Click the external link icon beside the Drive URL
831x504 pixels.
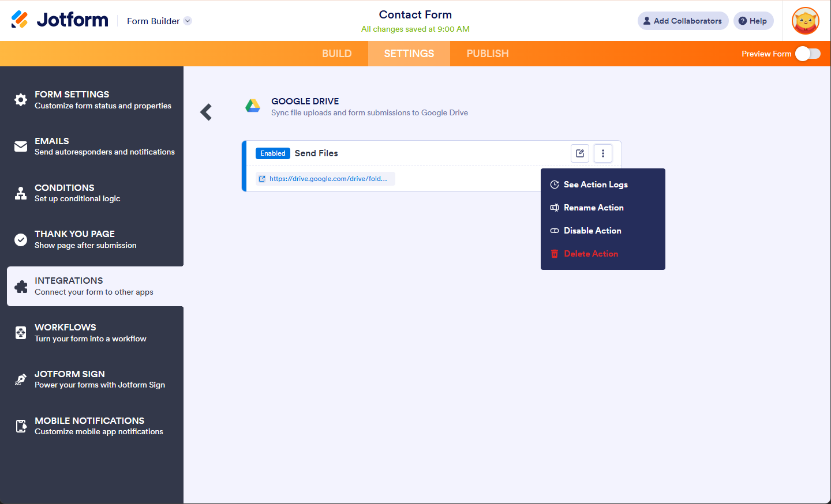(x=262, y=179)
